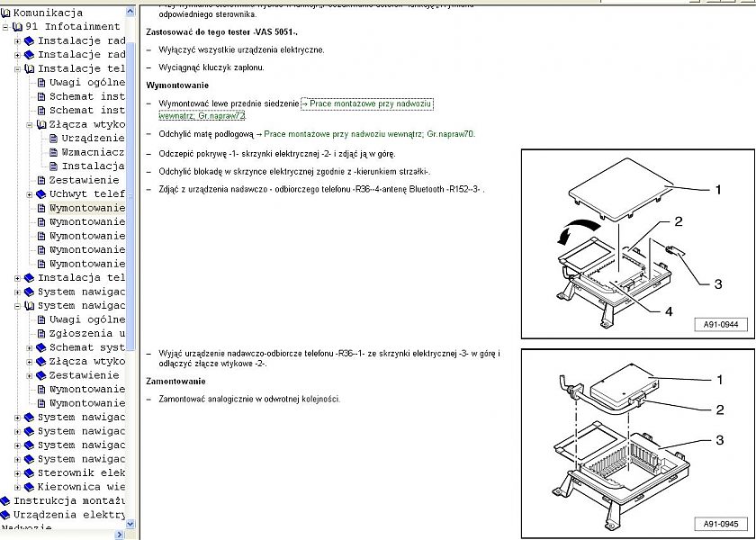Click the tree panel scroll-up arrow
This screenshot has width=756, height=540.
tap(130, 12)
